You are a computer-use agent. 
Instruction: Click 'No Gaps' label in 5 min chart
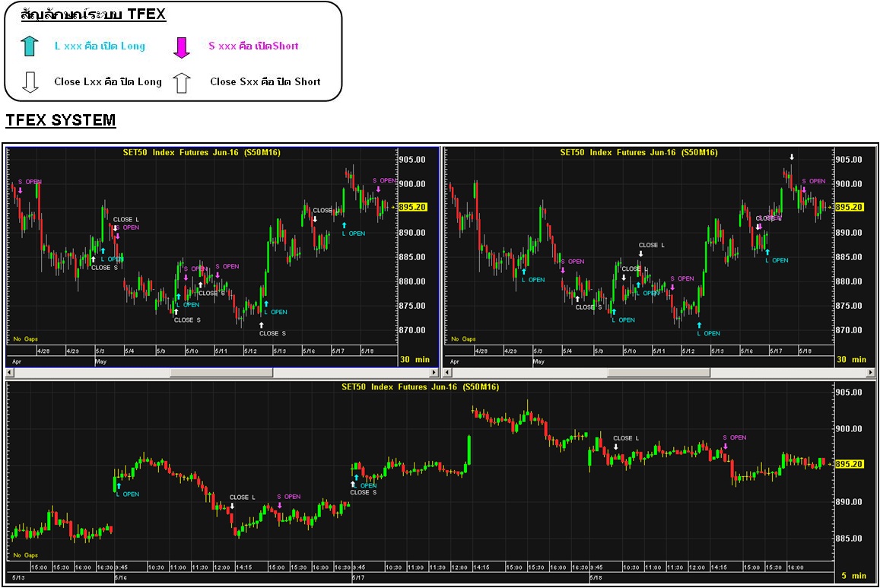click(25, 555)
